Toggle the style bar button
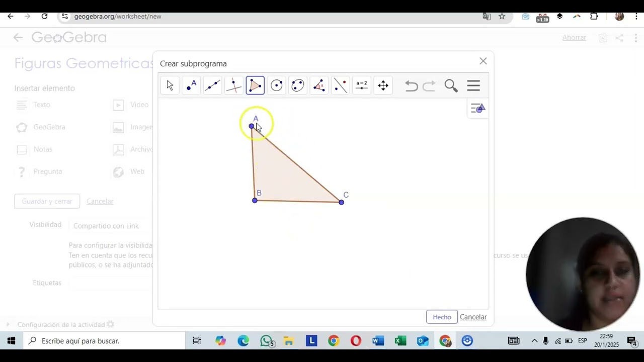Screen dimensions: 644x362 (x=477, y=109)
